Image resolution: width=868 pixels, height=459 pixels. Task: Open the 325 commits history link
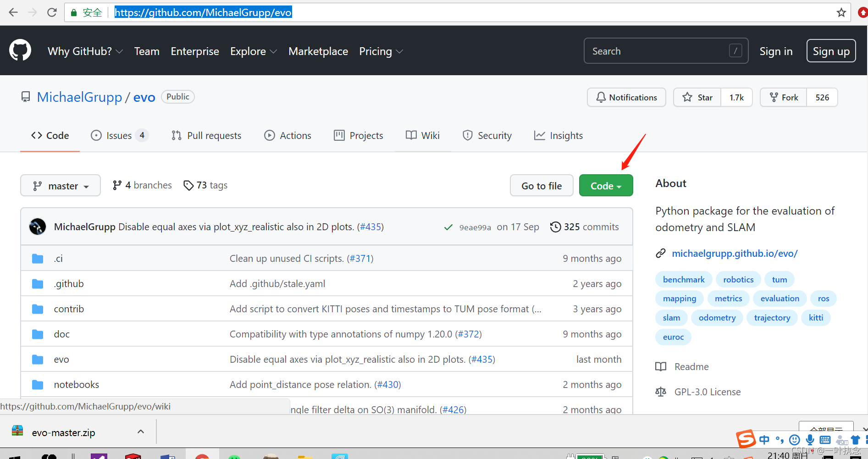585,227
